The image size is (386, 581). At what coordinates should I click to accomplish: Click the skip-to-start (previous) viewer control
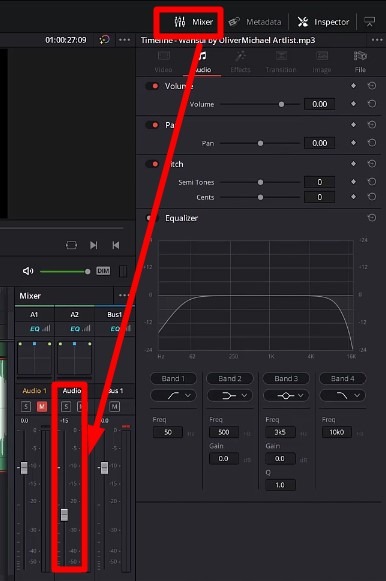116,245
